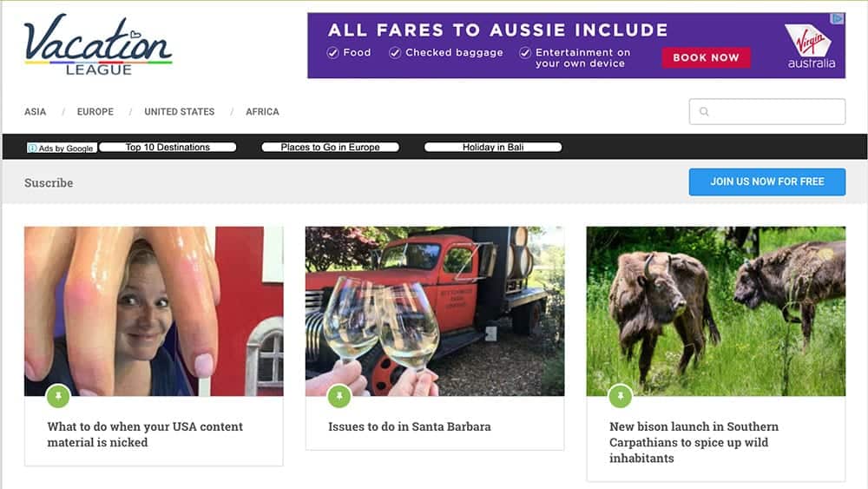Screen dimensions: 868x489
Task: Go to the Africa section
Action: click(262, 112)
